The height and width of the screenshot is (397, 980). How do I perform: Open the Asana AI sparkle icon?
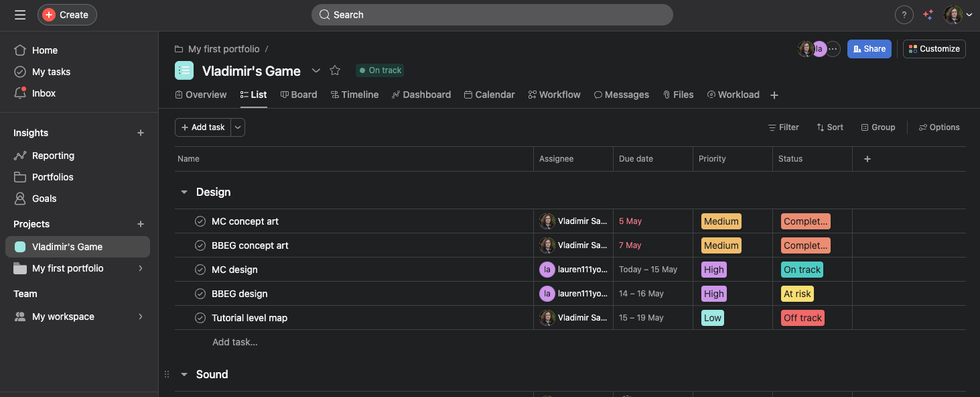click(928, 15)
